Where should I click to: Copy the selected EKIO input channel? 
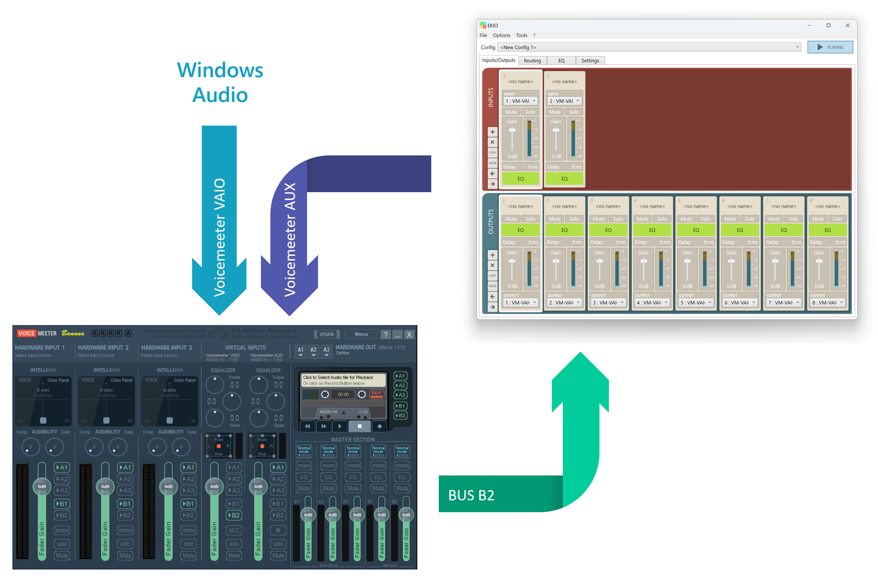coord(492,153)
